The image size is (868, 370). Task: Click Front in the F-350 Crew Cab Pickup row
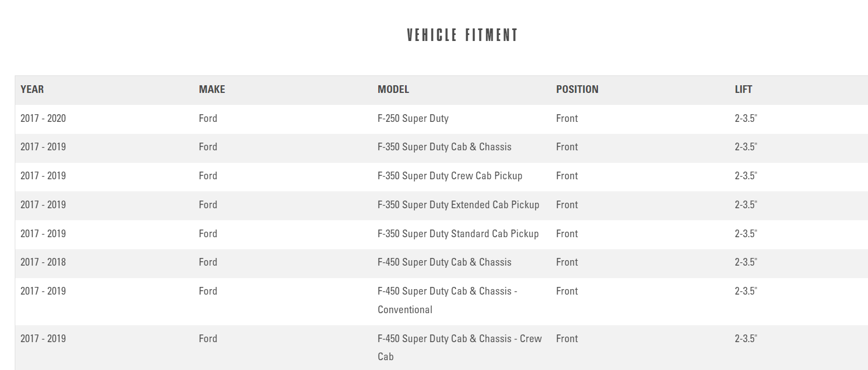(567, 175)
